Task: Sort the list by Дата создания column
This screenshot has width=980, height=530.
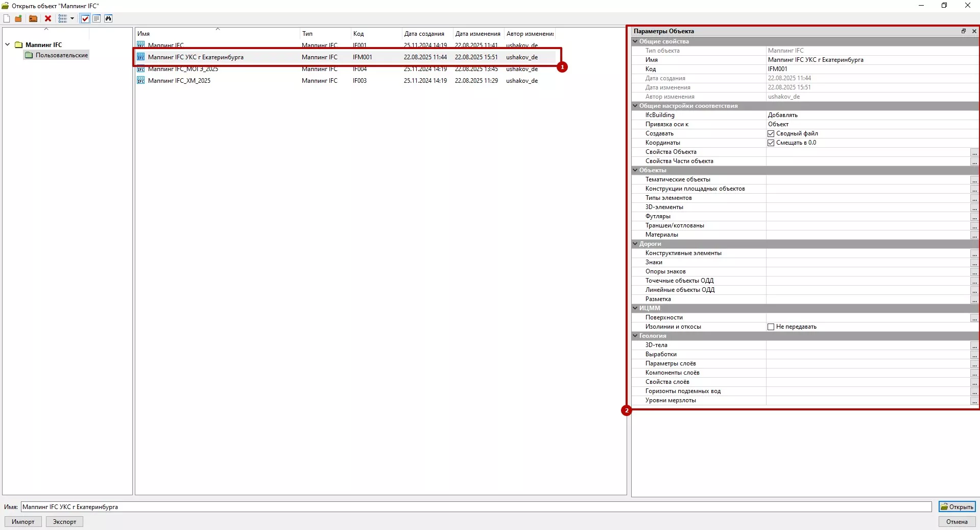Action: click(x=424, y=34)
